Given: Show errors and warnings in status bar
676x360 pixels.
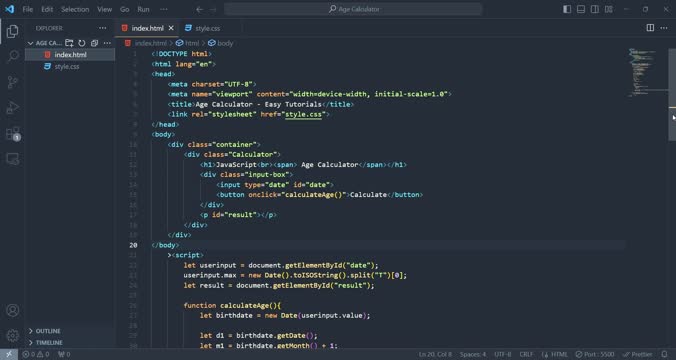Looking at the screenshot, I should pyautogui.click(x=36, y=354).
